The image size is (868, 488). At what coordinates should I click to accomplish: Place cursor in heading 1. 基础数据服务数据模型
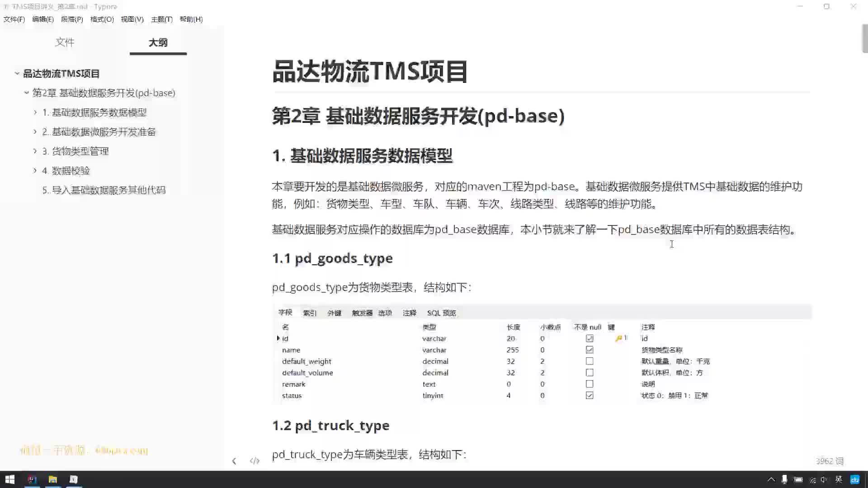click(x=362, y=155)
